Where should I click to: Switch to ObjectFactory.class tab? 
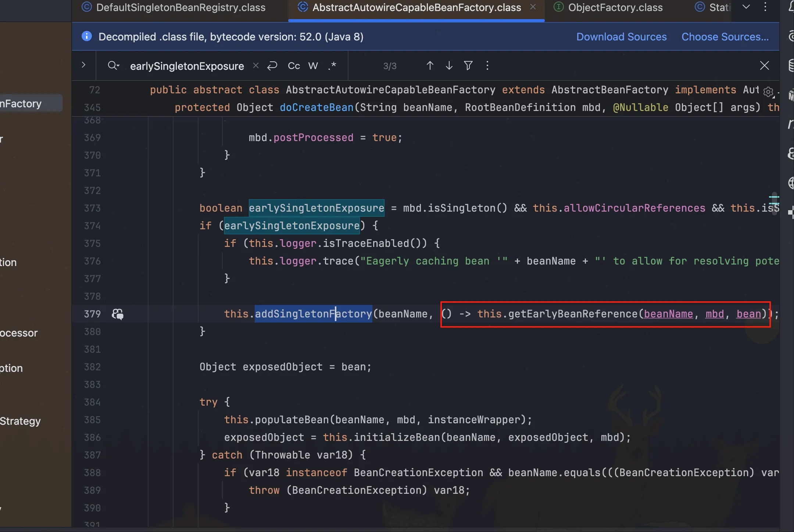coord(615,8)
